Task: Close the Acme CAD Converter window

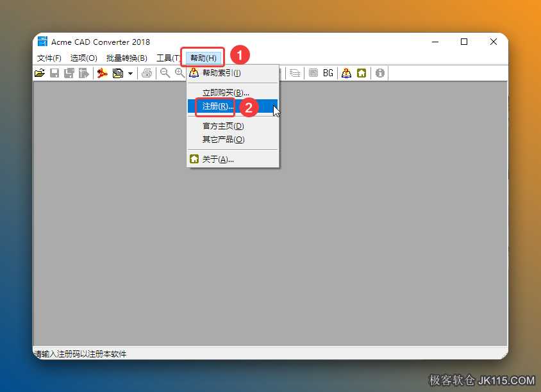Action: (494, 42)
